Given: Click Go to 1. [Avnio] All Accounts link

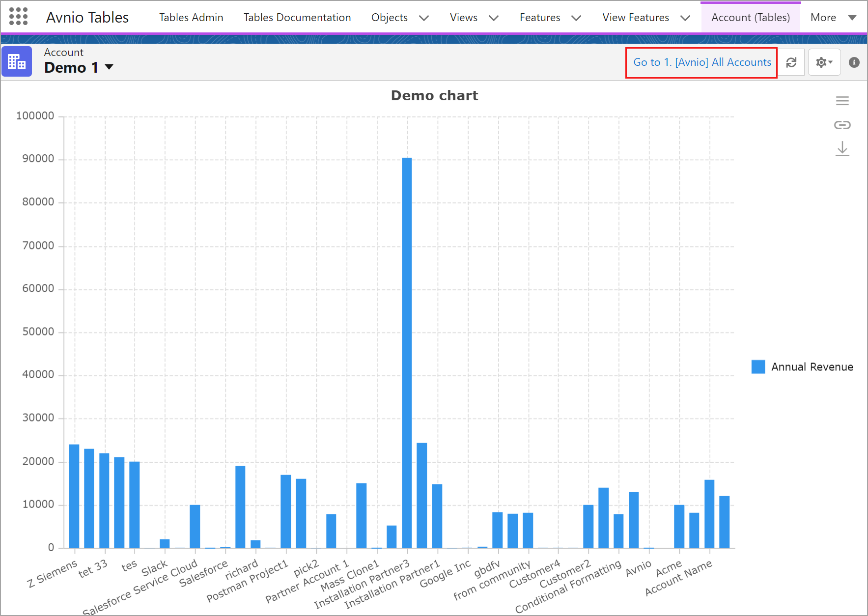Looking at the screenshot, I should (x=701, y=62).
